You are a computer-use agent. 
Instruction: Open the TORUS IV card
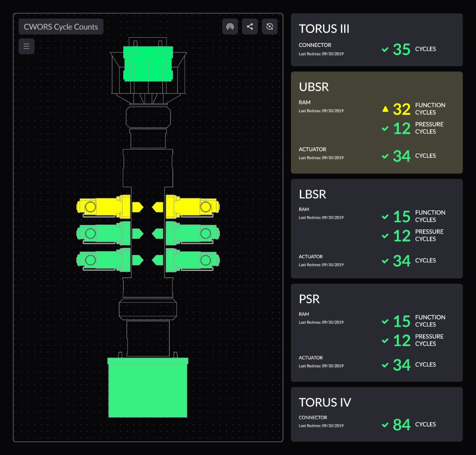point(377,414)
